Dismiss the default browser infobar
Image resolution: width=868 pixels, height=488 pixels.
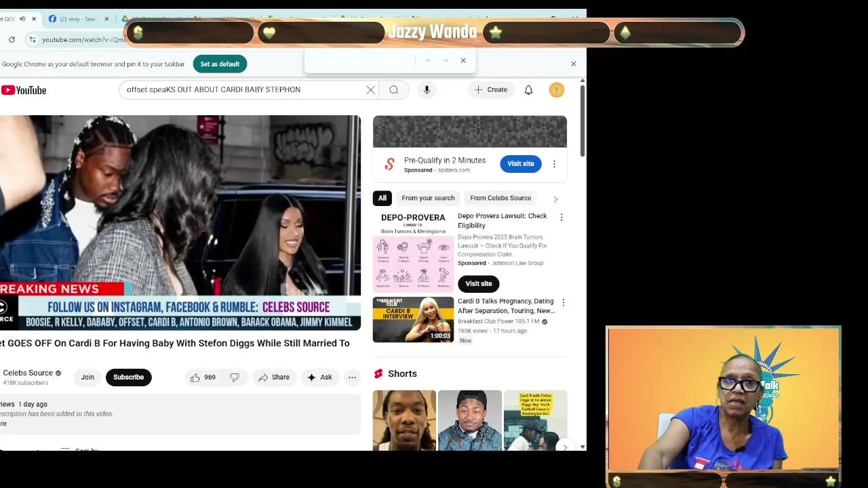coord(574,64)
